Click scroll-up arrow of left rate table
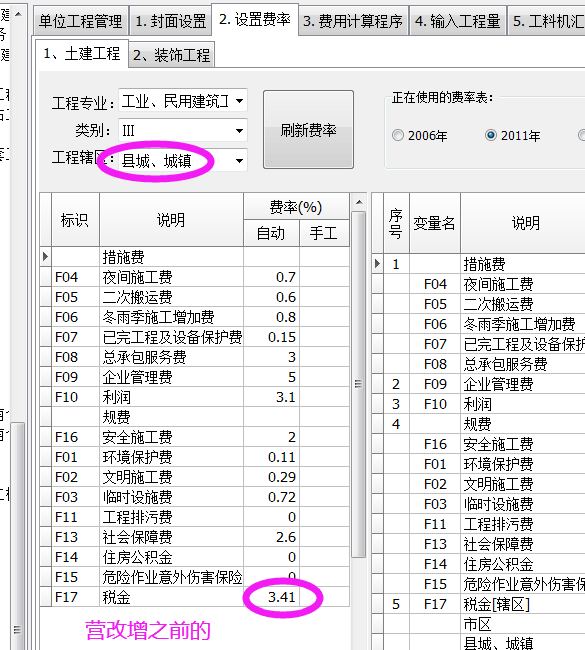This screenshot has width=585, height=650. pos(359,202)
